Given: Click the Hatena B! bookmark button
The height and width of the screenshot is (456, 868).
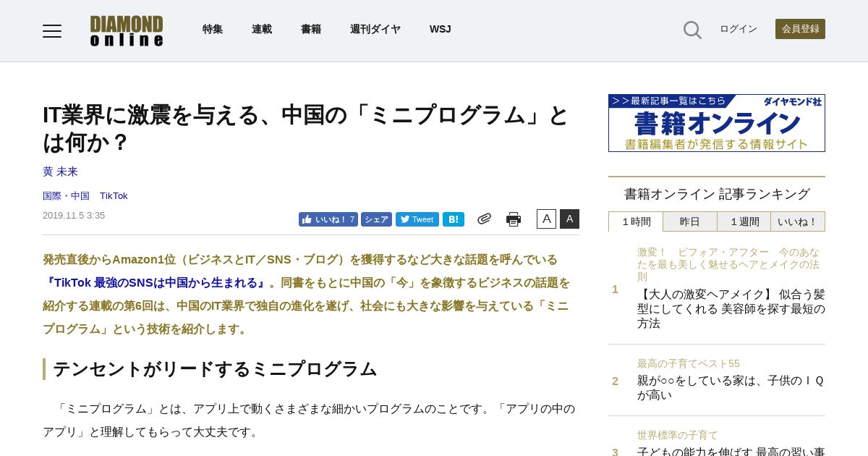Looking at the screenshot, I should click(x=454, y=219).
